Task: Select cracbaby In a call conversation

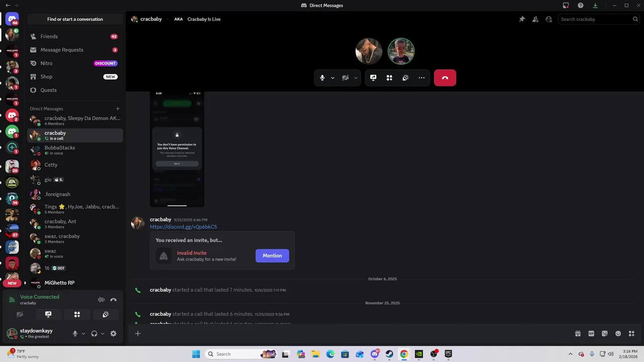Action: [x=75, y=135]
